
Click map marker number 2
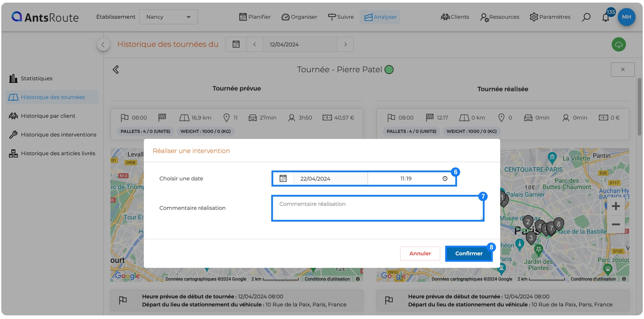(528, 222)
